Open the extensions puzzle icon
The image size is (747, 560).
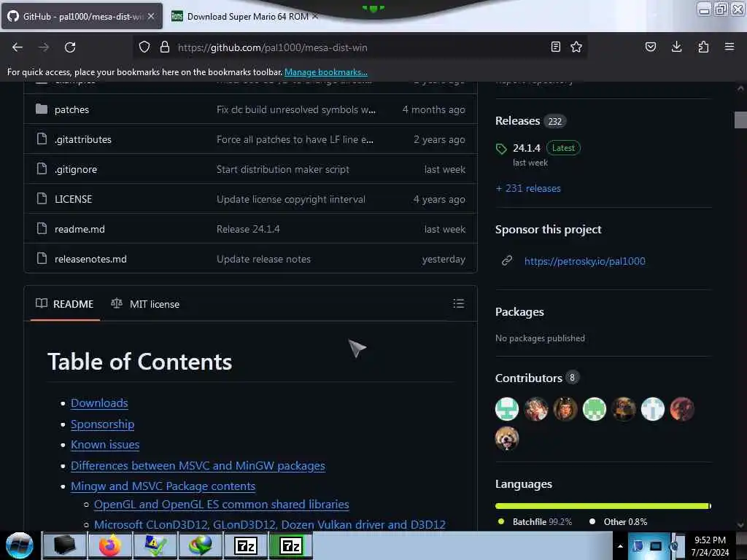703,47
